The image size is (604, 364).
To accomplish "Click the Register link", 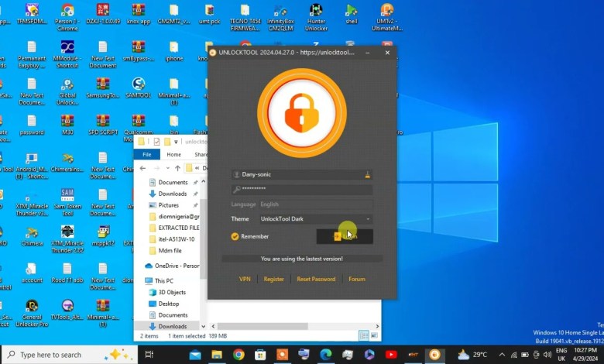I will [273, 279].
